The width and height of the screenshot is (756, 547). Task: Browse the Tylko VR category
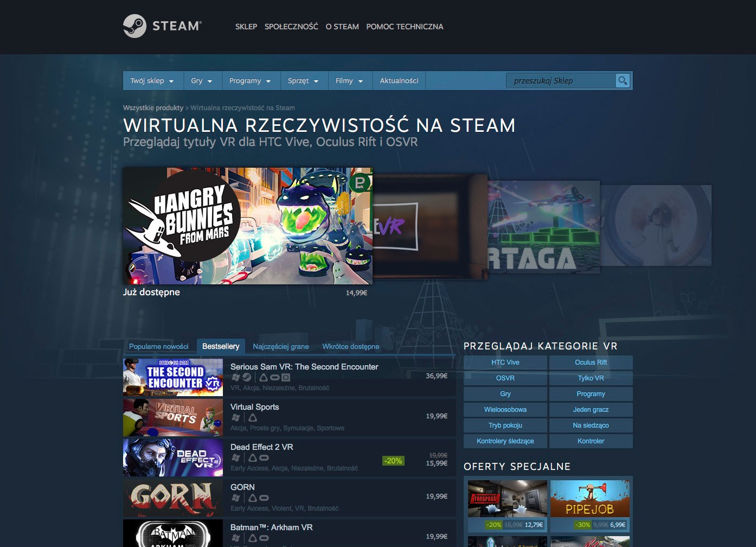591,378
